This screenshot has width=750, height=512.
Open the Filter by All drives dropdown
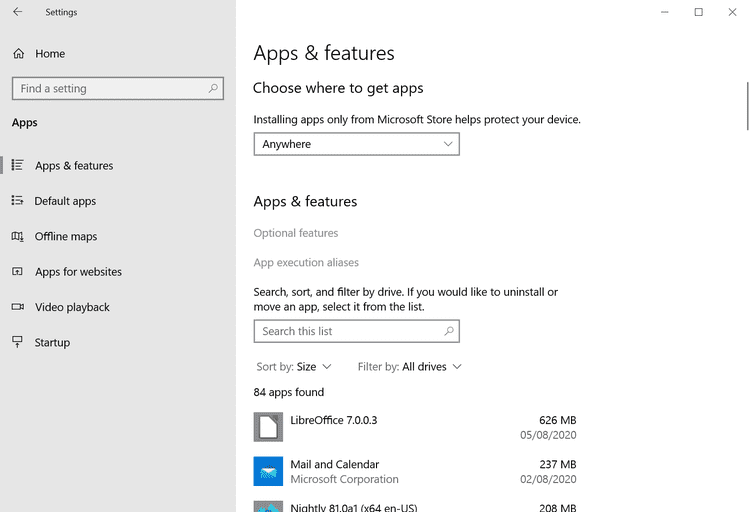(x=409, y=367)
